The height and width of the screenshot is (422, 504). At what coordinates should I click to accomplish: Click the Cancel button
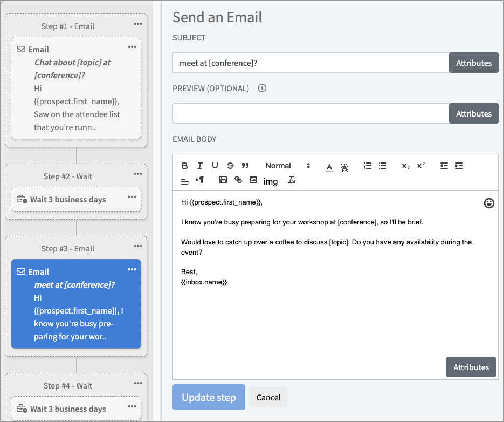click(x=268, y=398)
